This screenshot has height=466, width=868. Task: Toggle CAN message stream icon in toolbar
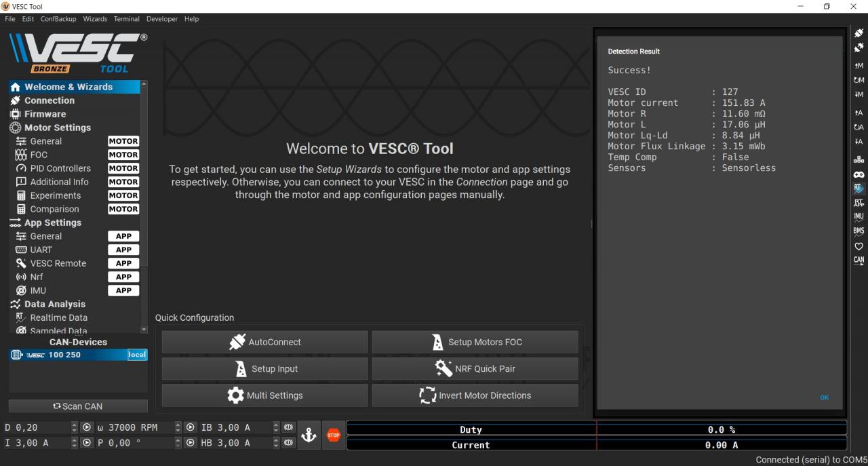click(x=859, y=260)
